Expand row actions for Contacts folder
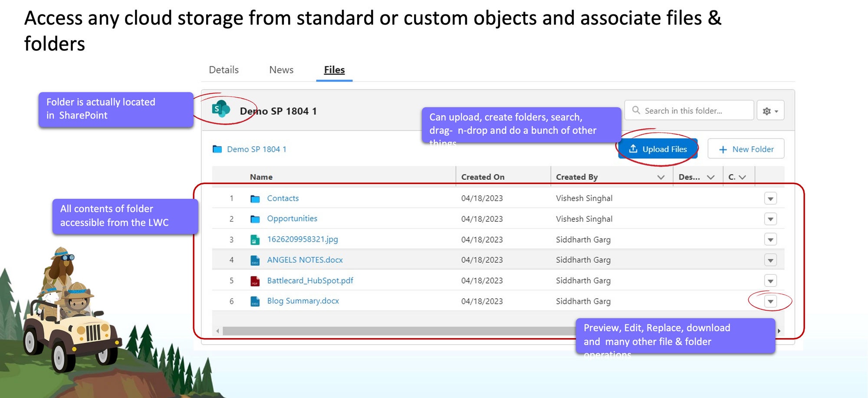The height and width of the screenshot is (398, 868). click(770, 199)
